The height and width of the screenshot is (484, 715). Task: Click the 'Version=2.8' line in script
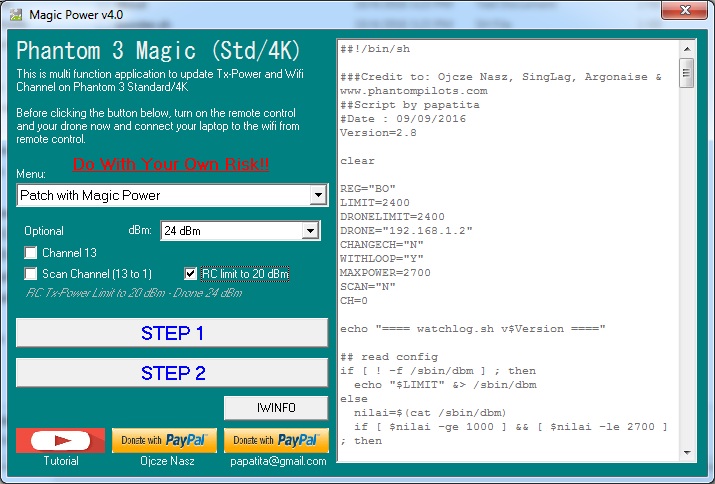pyautogui.click(x=378, y=133)
